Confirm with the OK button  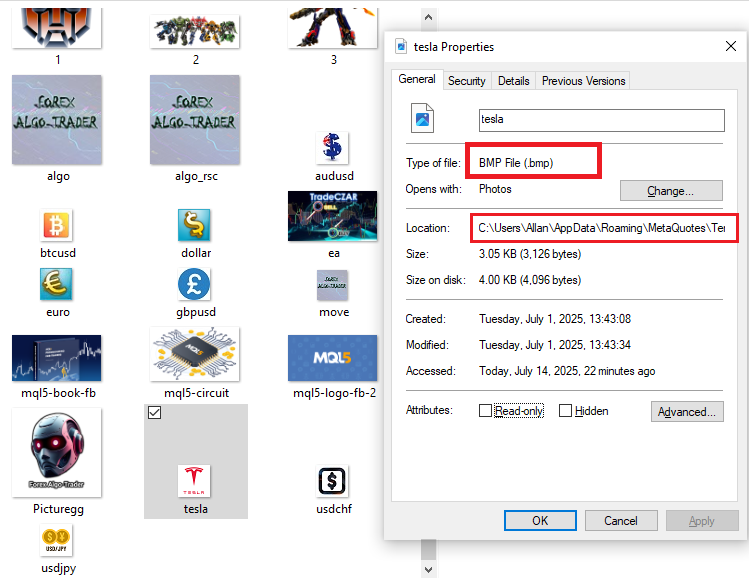pyautogui.click(x=540, y=520)
